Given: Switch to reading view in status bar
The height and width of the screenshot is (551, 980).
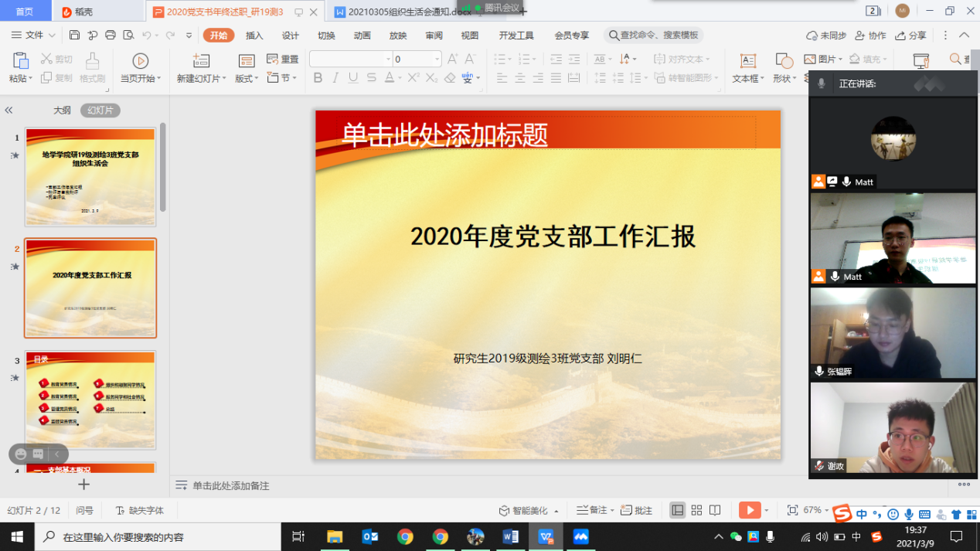Looking at the screenshot, I should point(715,510).
